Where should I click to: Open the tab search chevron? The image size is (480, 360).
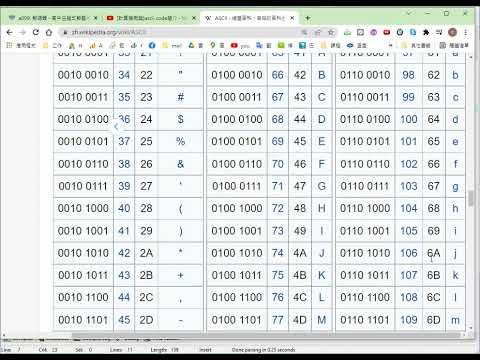[409, 13]
